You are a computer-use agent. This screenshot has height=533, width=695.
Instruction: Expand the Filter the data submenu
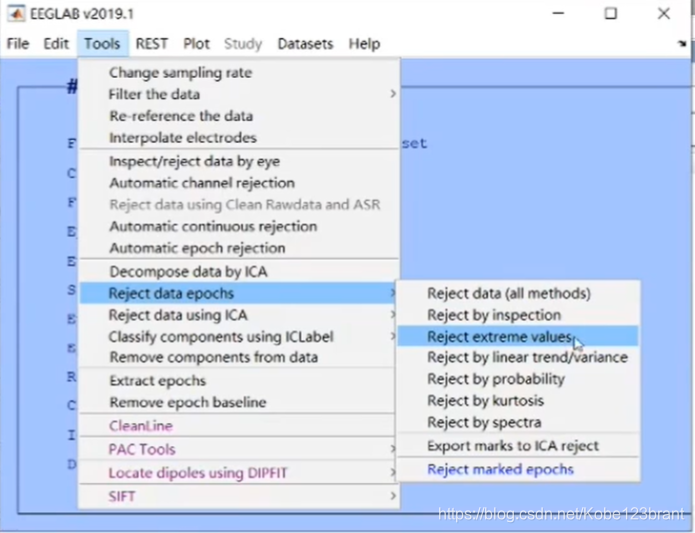(239, 94)
